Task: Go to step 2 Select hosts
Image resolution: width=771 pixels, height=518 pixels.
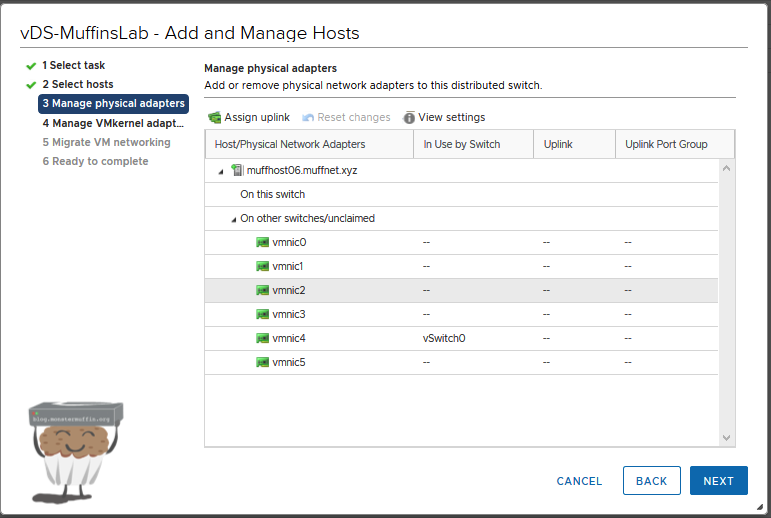Action: click(x=77, y=84)
